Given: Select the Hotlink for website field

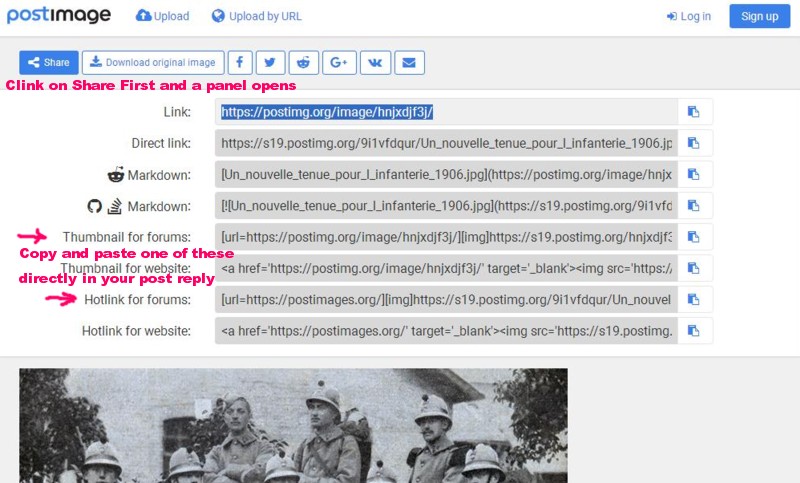Looking at the screenshot, I should (x=446, y=331).
